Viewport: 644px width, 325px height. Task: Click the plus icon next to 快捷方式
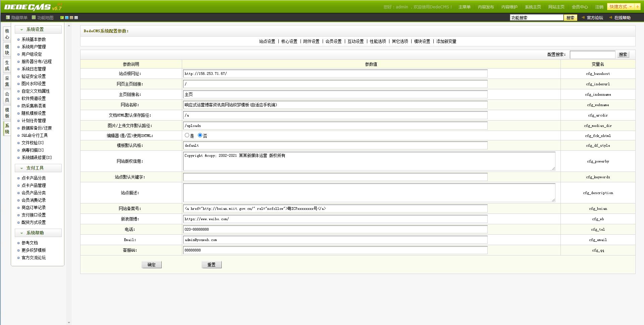click(x=637, y=7)
